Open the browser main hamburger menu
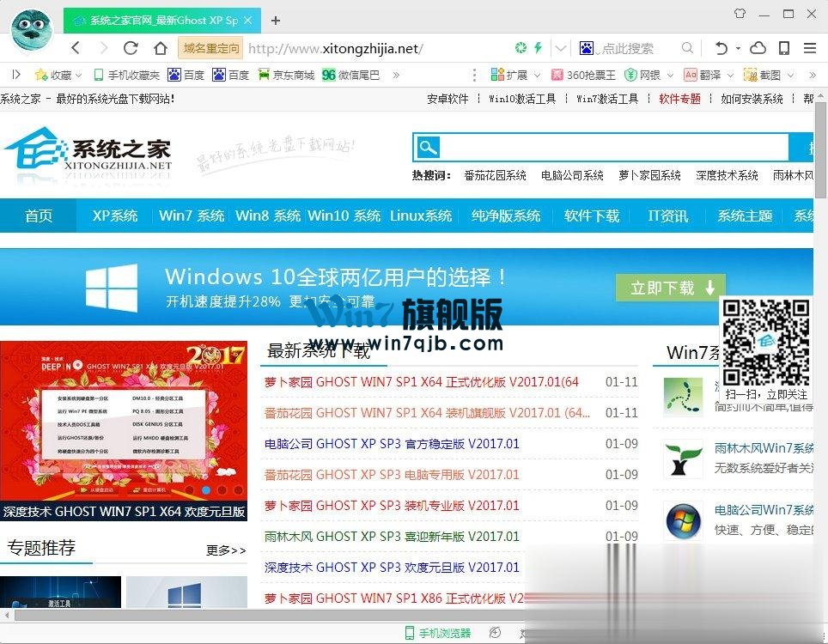Screen dimensions: 828x644 tap(810, 48)
